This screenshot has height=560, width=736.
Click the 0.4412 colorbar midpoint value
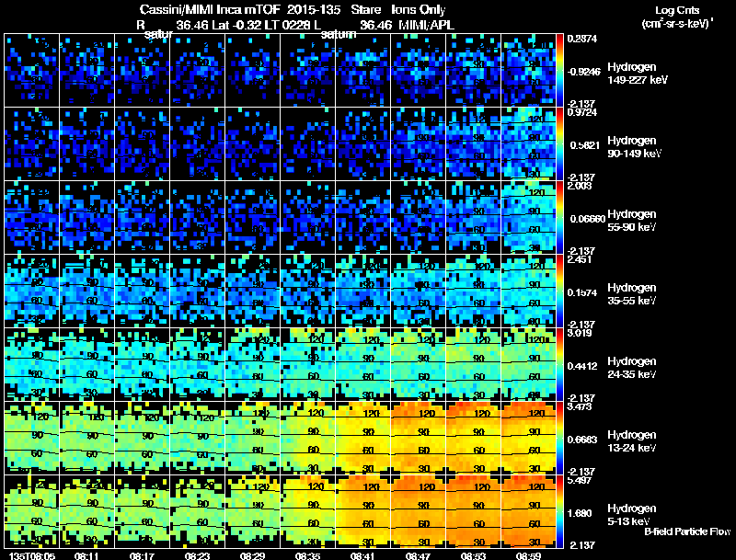tap(582, 366)
